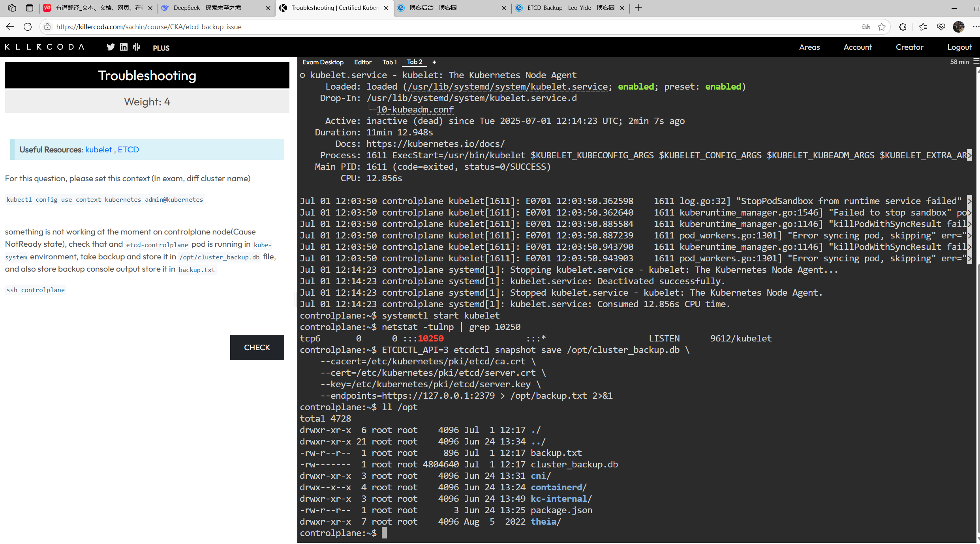
Task: Click the translate page icon
Action: (x=866, y=27)
